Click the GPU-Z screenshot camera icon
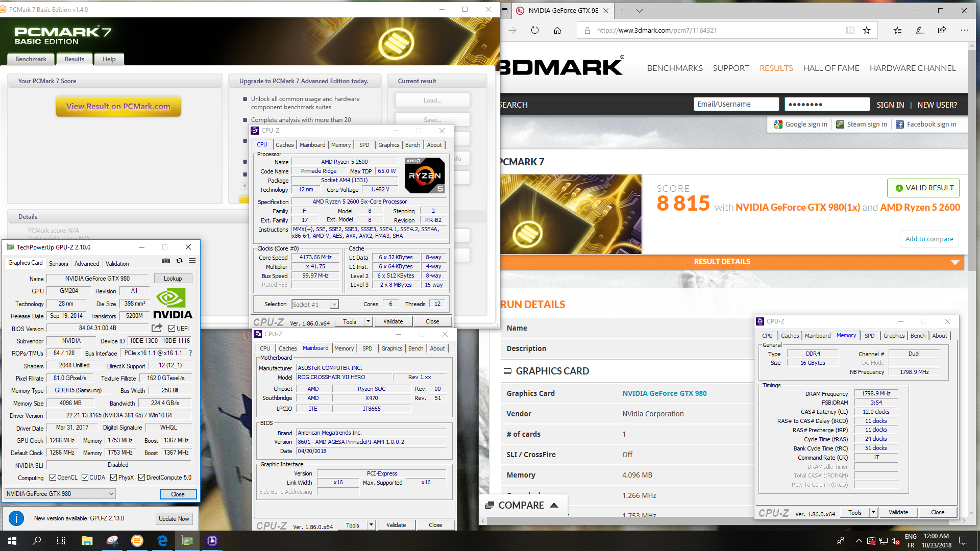 point(166,261)
